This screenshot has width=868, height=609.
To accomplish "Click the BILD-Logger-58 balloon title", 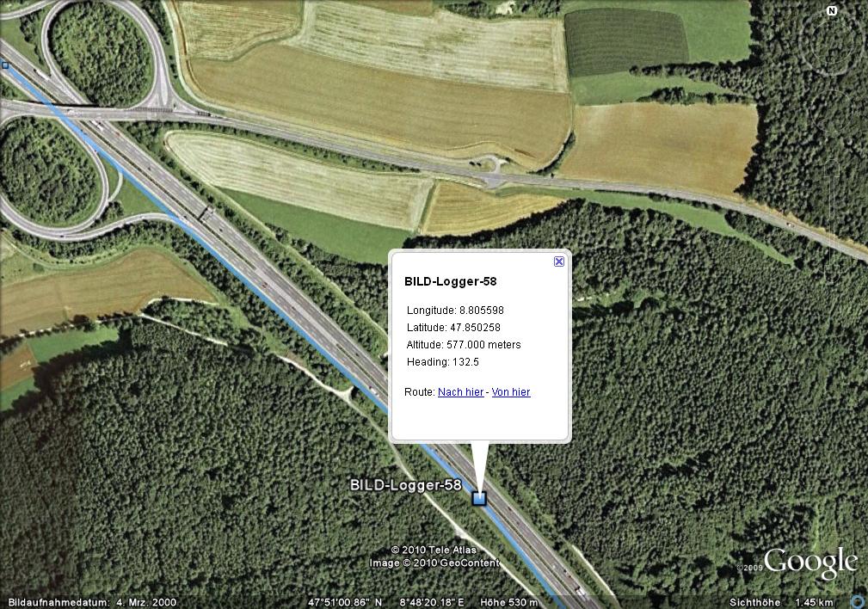I will pyautogui.click(x=451, y=281).
